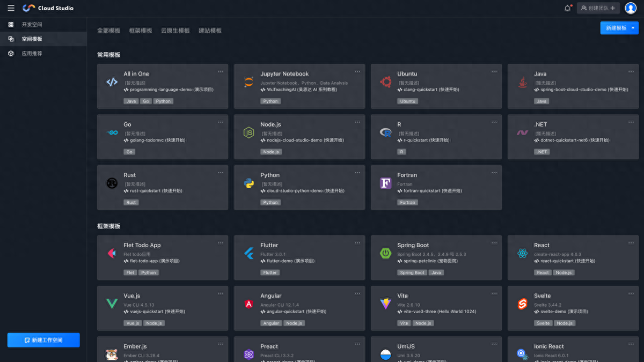
Task: Open more options on Jupyter Notebook card
Action: [x=357, y=71]
